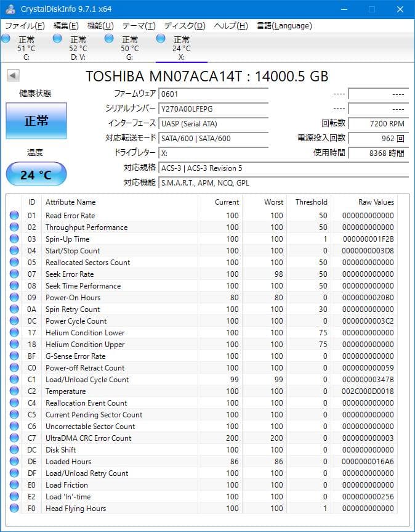Click the Threshold column header
The width and height of the screenshot is (415, 532).
(x=308, y=202)
